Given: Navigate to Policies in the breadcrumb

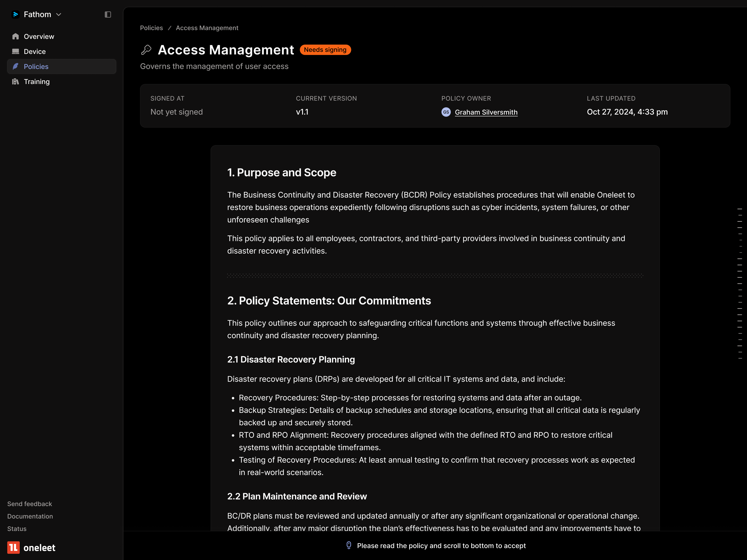Looking at the screenshot, I should pyautogui.click(x=151, y=28).
